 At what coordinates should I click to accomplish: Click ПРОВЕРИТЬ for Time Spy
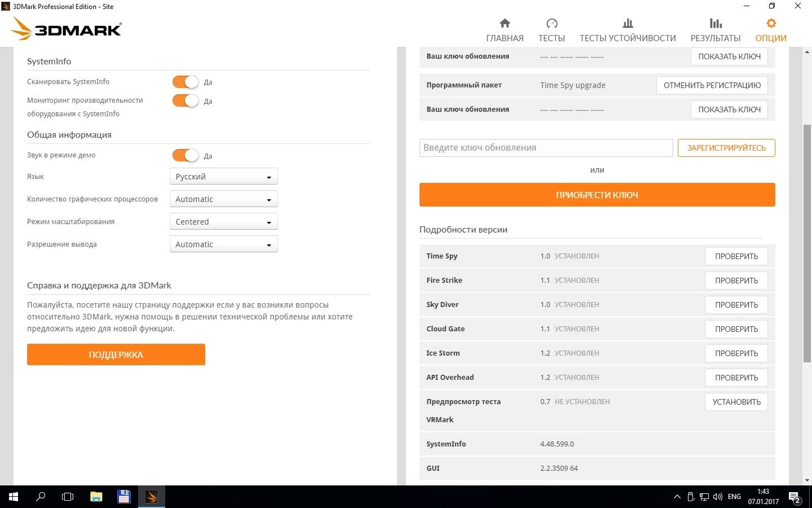pos(736,256)
